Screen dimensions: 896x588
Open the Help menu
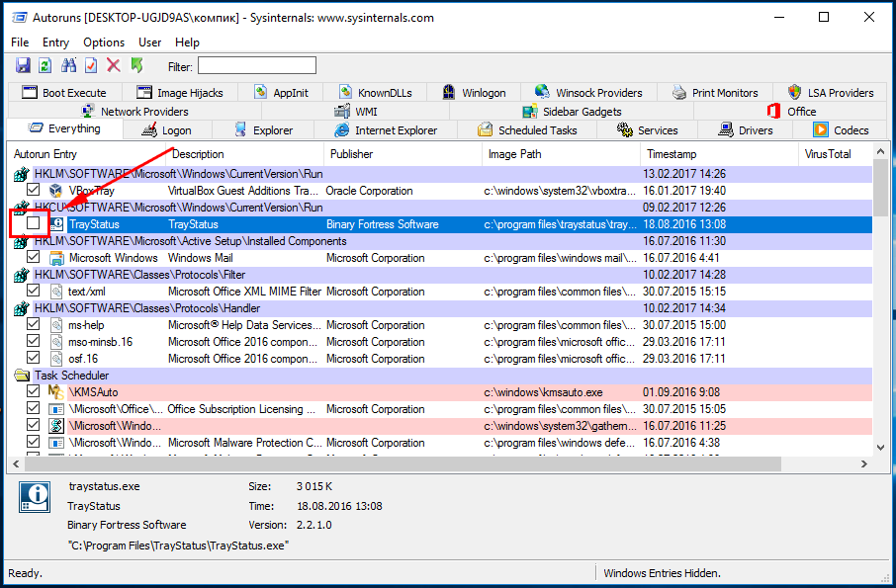click(187, 42)
